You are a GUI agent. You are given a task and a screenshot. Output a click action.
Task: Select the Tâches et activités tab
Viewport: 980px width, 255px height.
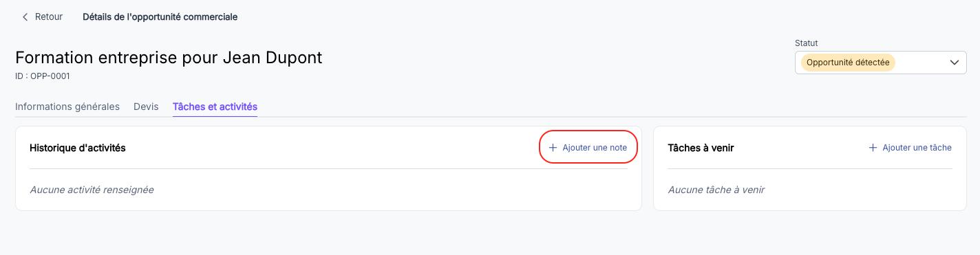215,107
